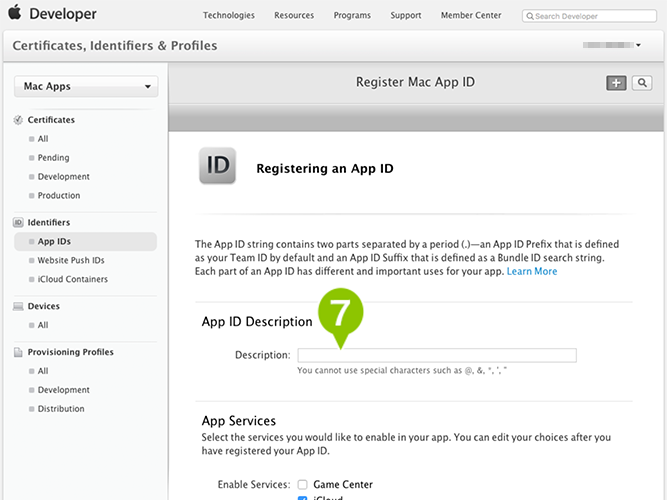Select Pending certificates
The width and height of the screenshot is (667, 500).
point(54,158)
